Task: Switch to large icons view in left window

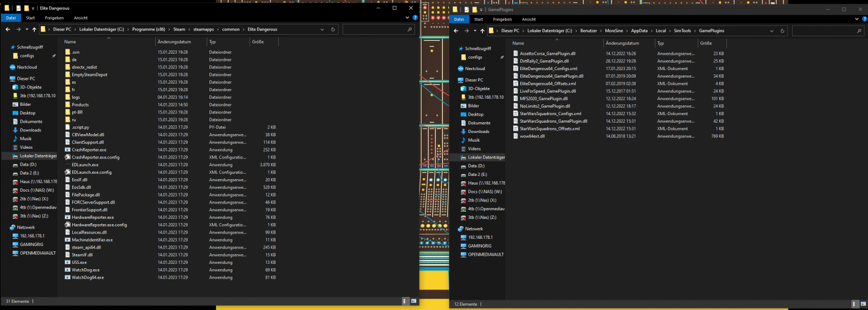Action: (x=413, y=301)
